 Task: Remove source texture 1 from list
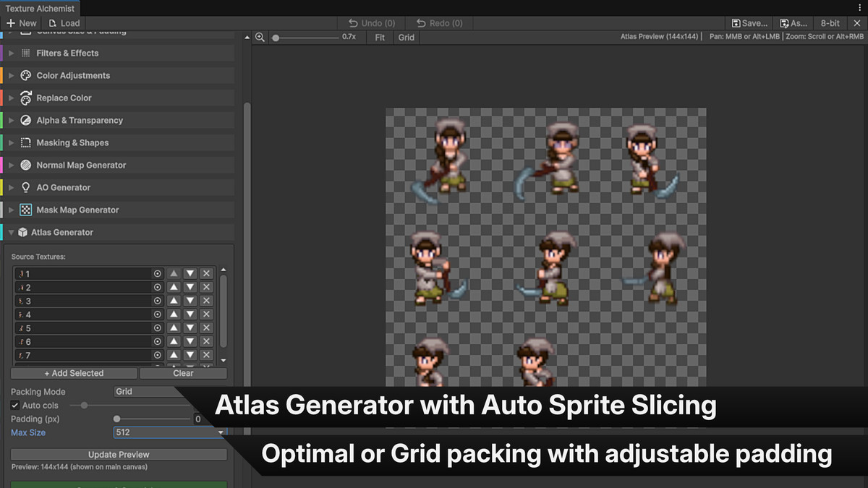[206, 274]
